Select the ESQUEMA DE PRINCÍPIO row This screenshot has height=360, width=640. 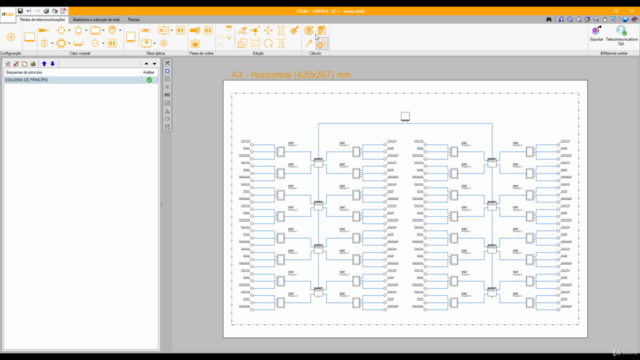[x=81, y=80]
